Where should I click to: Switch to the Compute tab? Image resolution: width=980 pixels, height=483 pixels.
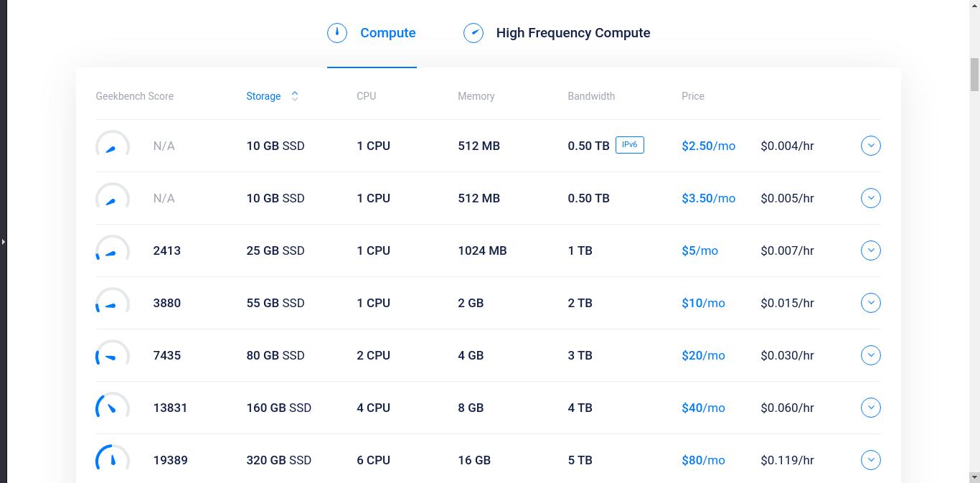(x=372, y=33)
